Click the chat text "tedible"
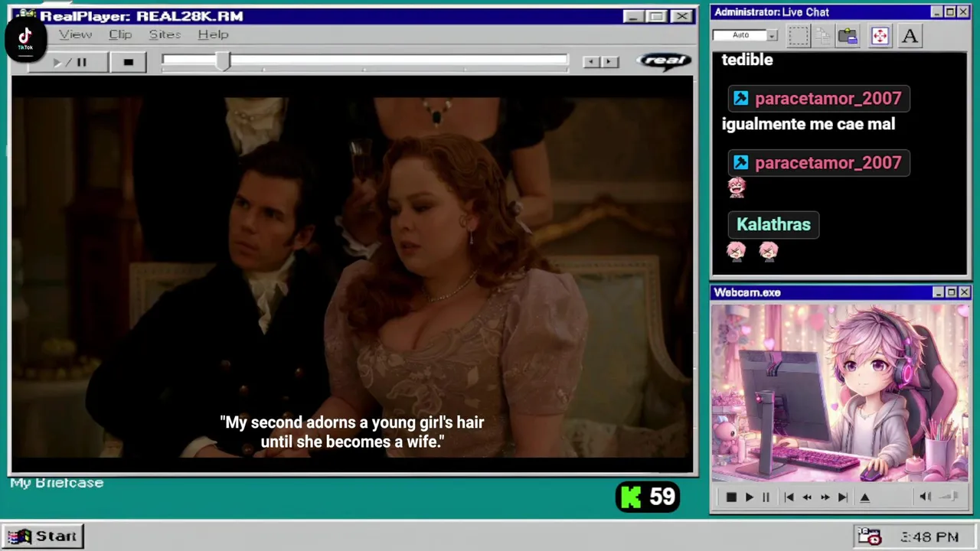980x551 pixels. pos(747,60)
